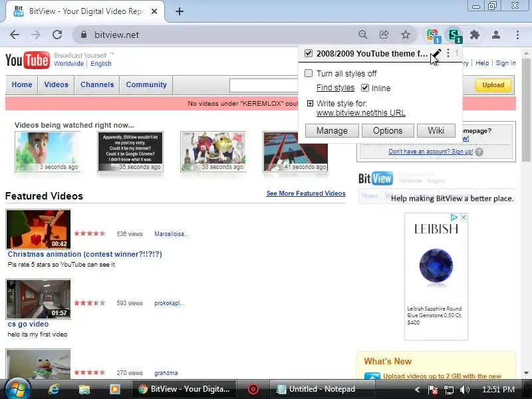Open the Chrome profile avatar icon

click(x=496, y=35)
